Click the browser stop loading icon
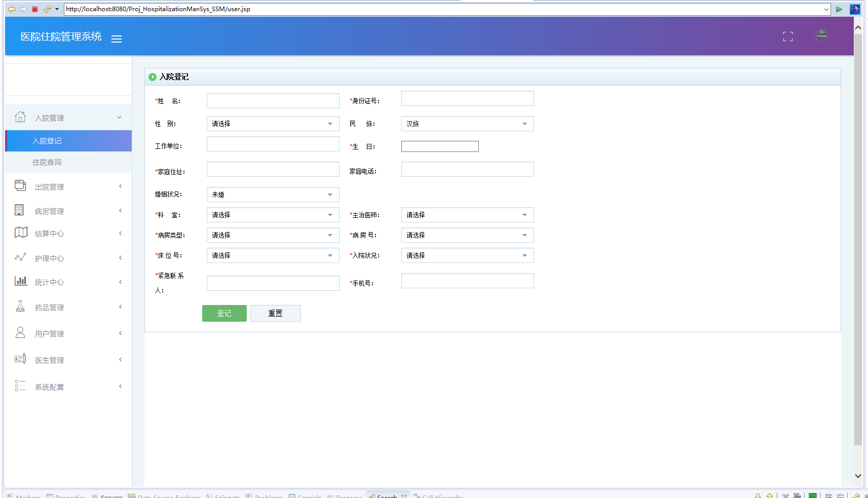The height and width of the screenshot is (498, 868). point(35,9)
